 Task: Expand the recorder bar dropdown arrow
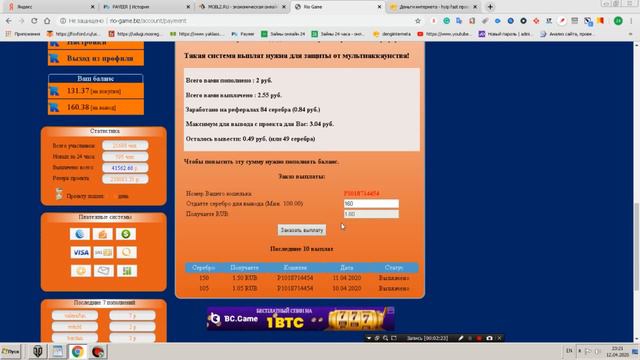[x=369, y=338]
